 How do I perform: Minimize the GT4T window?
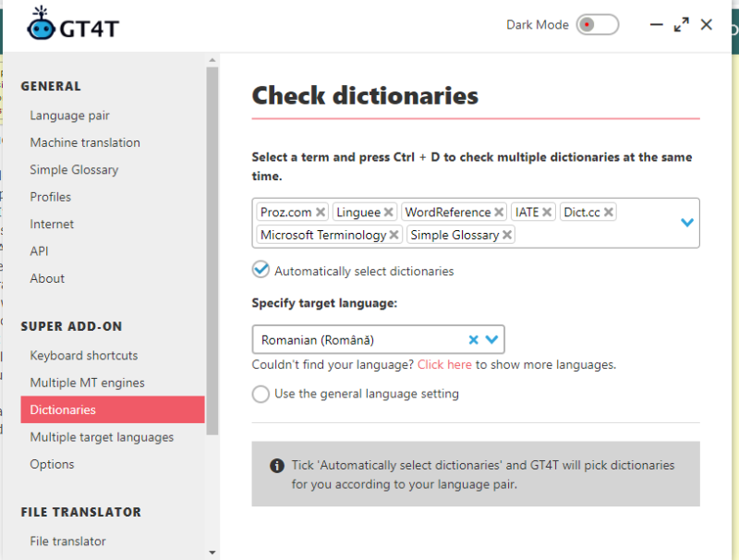pos(656,25)
